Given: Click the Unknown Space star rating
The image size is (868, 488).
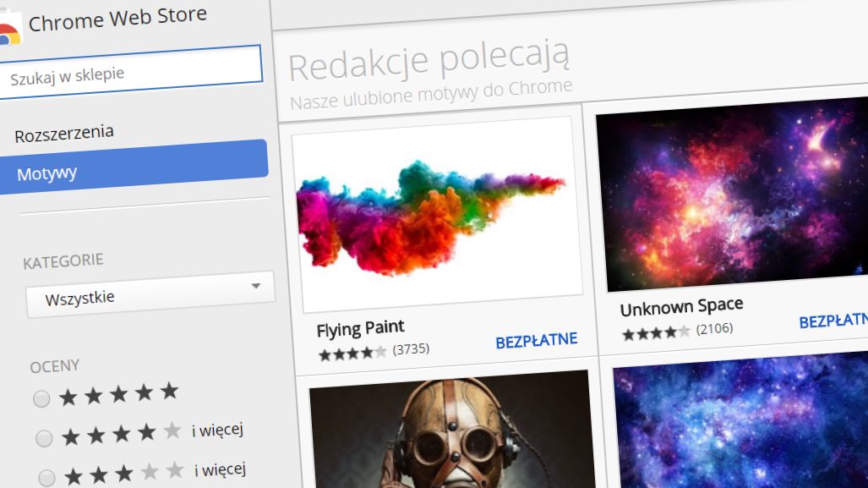Looking at the screenshot, I should [x=656, y=333].
